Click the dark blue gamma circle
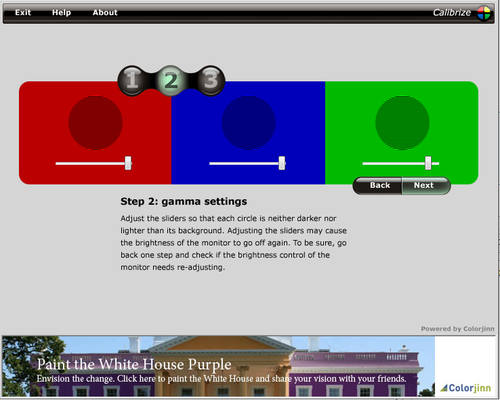Viewport: 500px width, 400px height. (249, 123)
